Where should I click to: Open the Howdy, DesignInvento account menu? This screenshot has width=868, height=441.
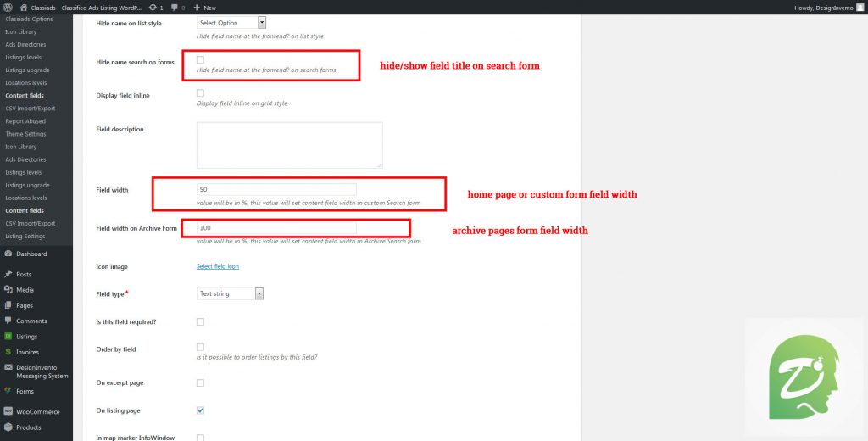[x=827, y=8]
